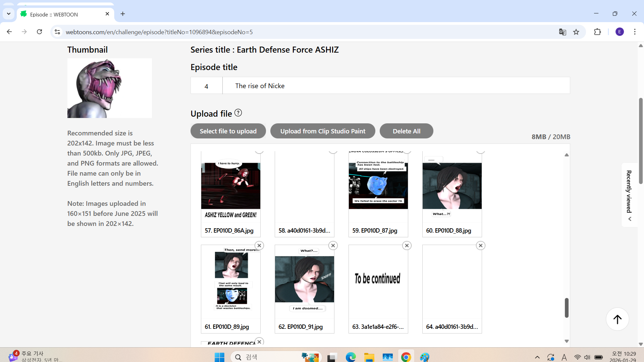Bookmark this page with the star icon
This screenshot has height=362, width=644.
[x=576, y=32]
